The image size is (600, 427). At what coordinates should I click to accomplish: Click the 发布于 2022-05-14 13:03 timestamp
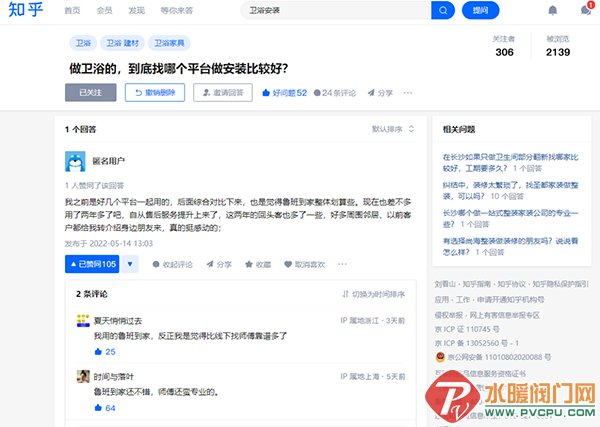tap(109, 244)
